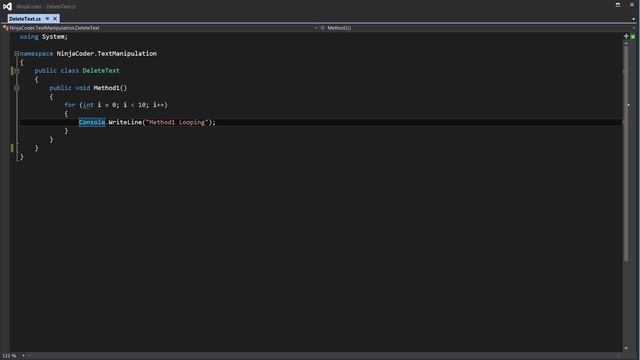The image size is (640, 360).
Task: Collapse the Method1() outlining region
Action: 17,88
